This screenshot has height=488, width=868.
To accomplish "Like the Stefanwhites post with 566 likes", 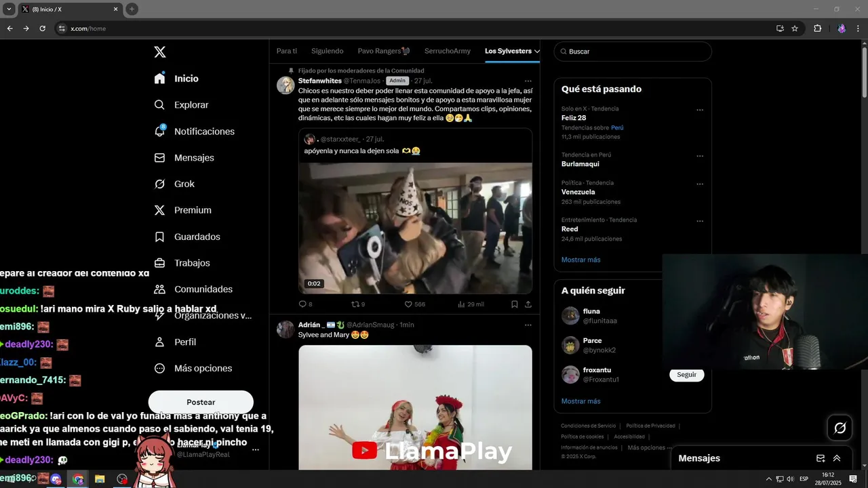I will tap(414, 304).
